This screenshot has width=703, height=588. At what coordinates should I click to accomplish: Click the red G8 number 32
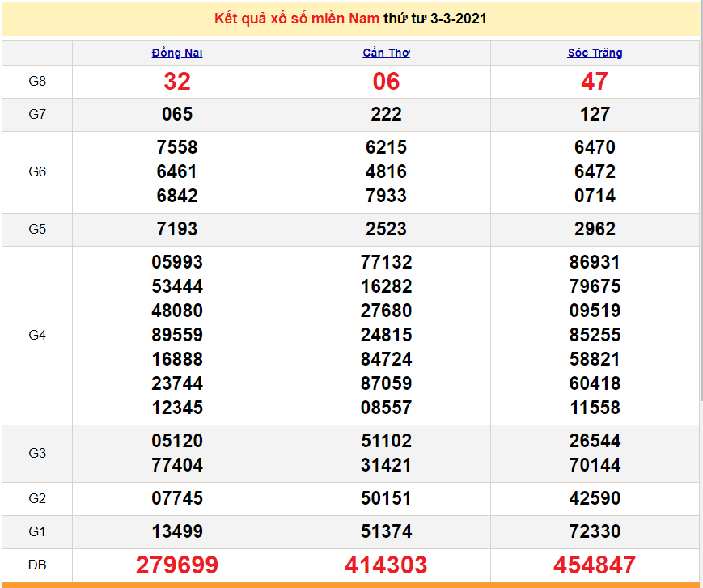177,81
